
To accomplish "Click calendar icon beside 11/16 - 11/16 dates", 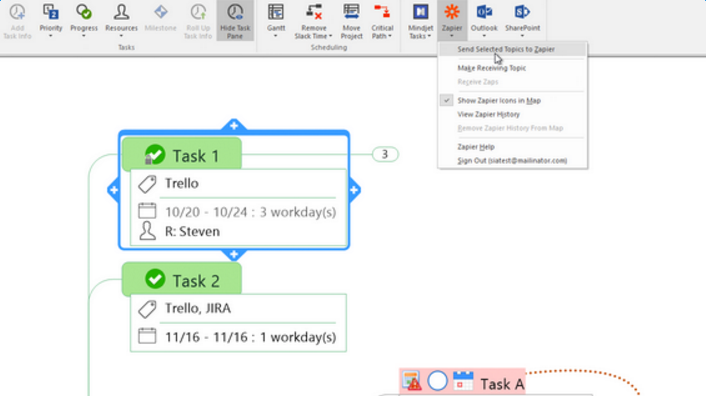I will coord(147,336).
